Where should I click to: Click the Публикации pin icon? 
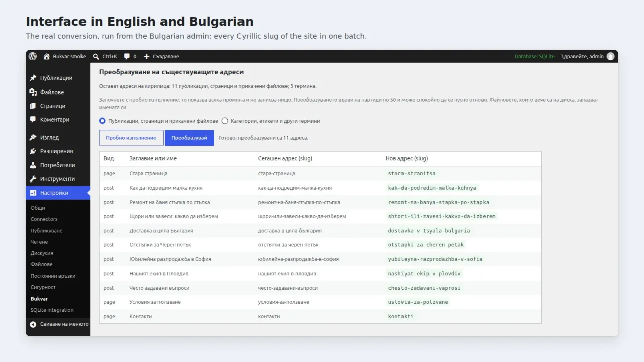pos(33,78)
